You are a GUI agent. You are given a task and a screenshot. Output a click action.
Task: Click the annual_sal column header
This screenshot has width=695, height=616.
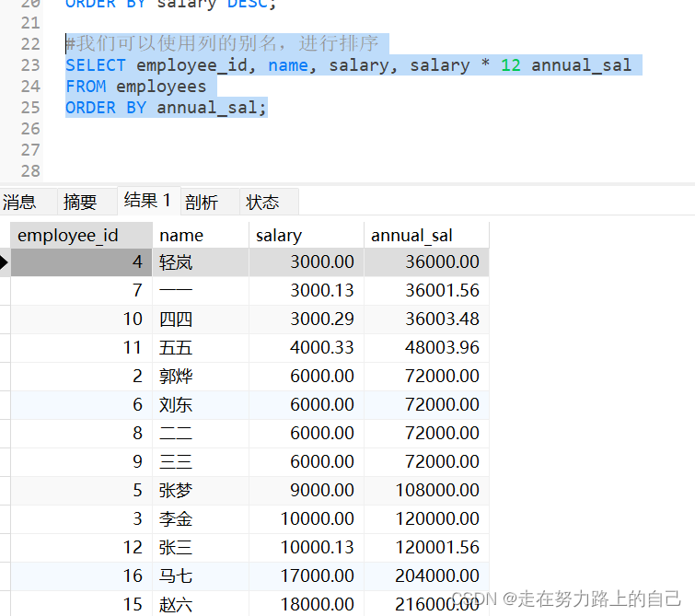(426, 236)
